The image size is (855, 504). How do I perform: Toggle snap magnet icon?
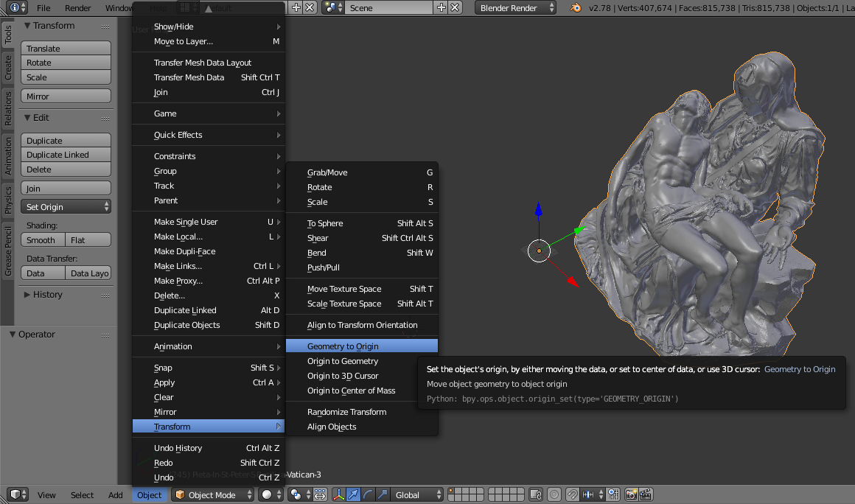pyautogui.click(x=572, y=494)
